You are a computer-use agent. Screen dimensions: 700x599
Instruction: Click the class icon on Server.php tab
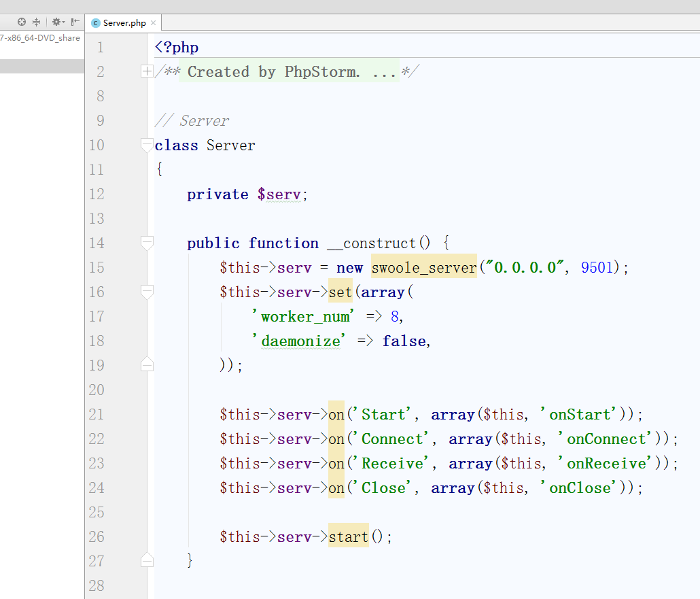coord(95,23)
